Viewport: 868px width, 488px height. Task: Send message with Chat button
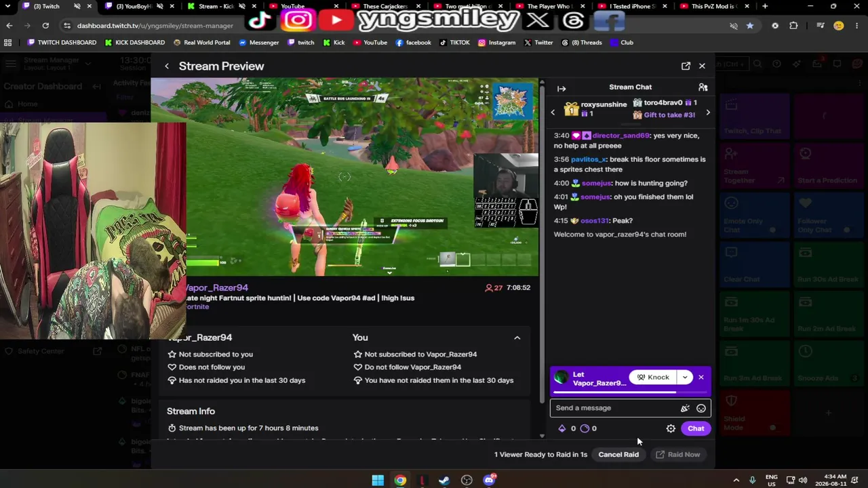tap(696, 428)
